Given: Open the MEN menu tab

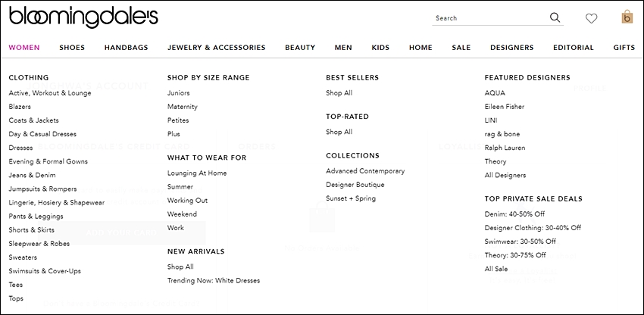Looking at the screenshot, I should (343, 48).
